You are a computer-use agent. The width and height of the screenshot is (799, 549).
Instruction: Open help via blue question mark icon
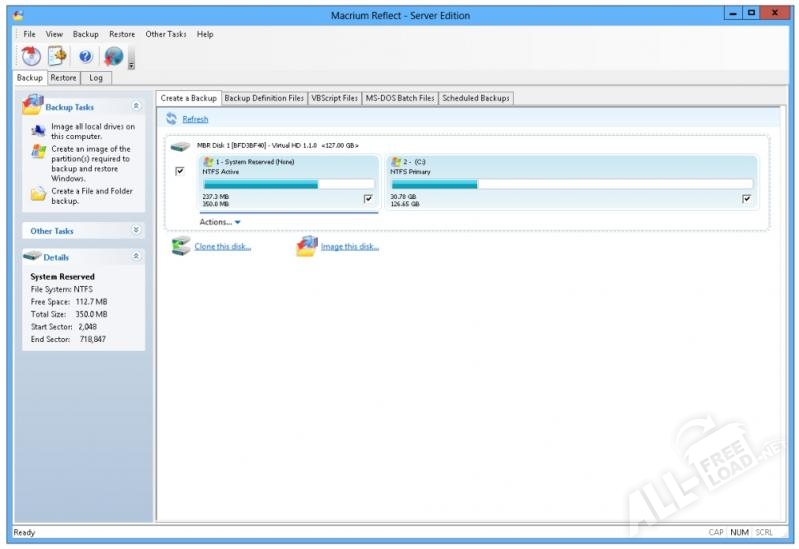85,57
